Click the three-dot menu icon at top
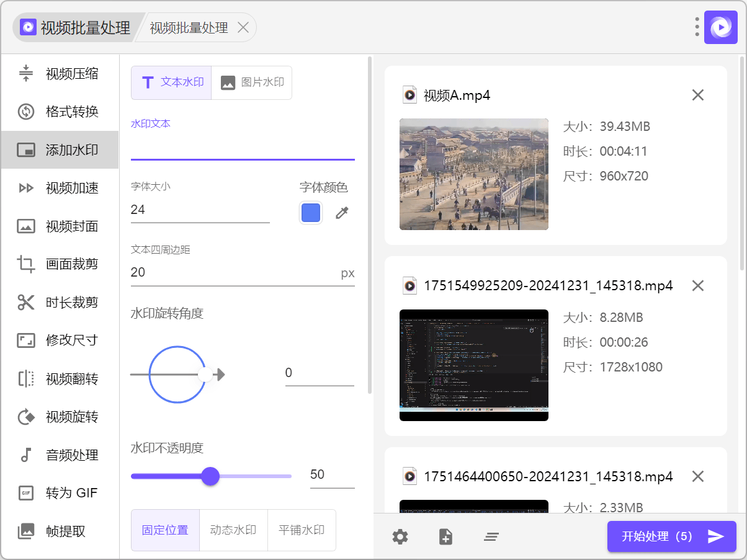 [x=697, y=27]
